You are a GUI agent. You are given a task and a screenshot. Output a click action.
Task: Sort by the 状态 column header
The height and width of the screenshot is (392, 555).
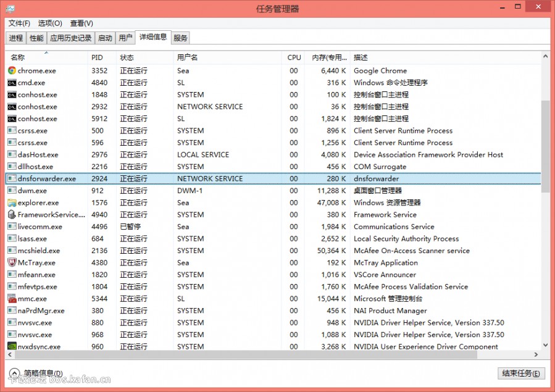pyautogui.click(x=144, y=57)
